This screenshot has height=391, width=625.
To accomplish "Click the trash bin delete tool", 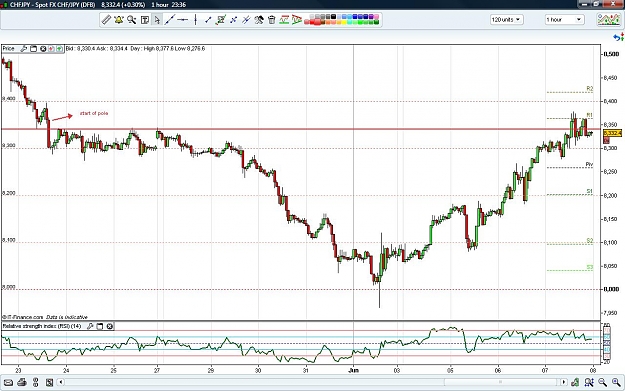I will point(272,20).
